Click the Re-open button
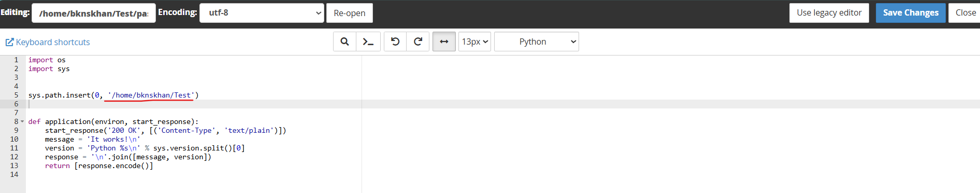 click(x=349, y=13)
